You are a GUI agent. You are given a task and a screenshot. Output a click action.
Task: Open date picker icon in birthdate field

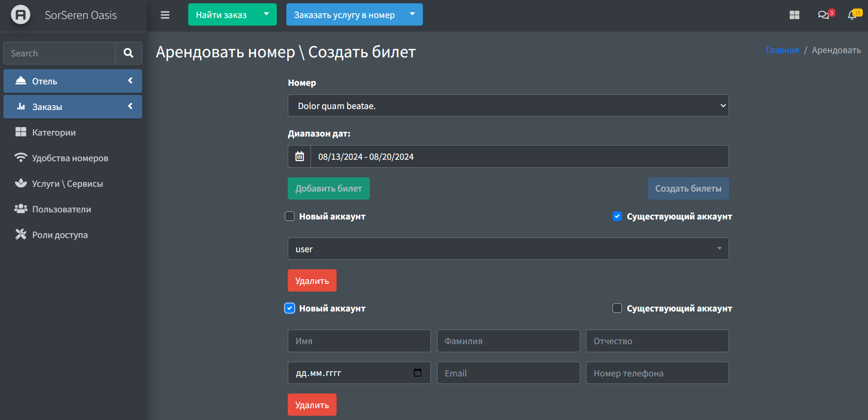click(417, 373)
